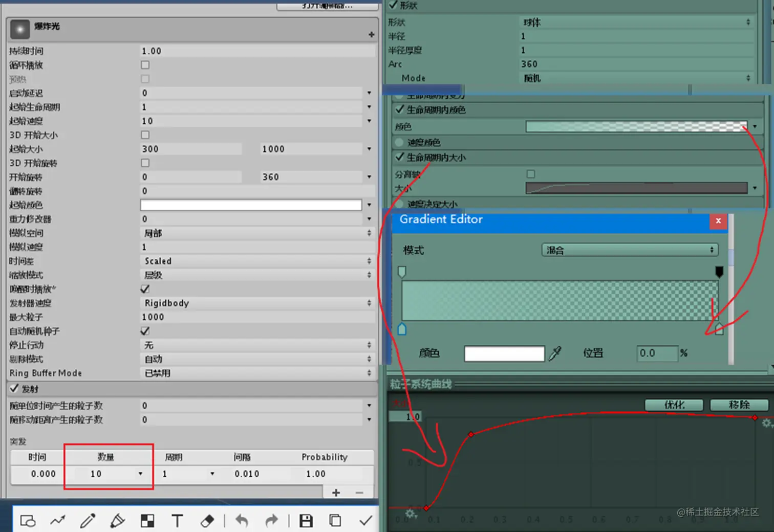
Task: Click the 持续时间 field showing 1.00
Action: point(257,51)
